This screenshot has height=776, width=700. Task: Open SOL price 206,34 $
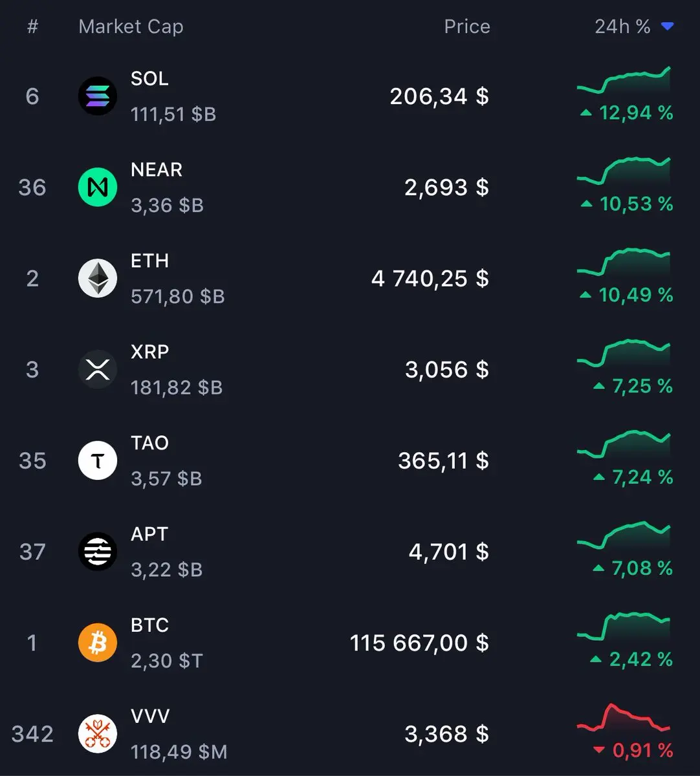pos(439,96)
